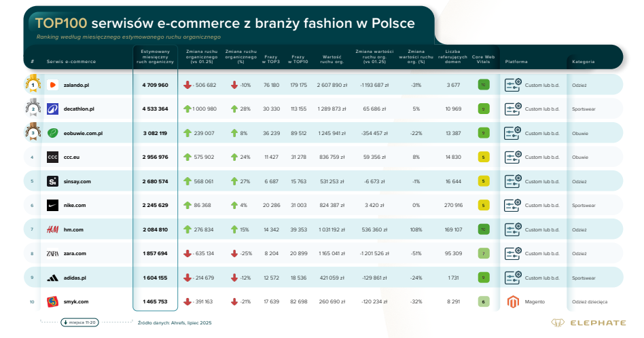Click the custom platform icon in zalando.pl row
This screenshot has width=644, height=338.
513,85
